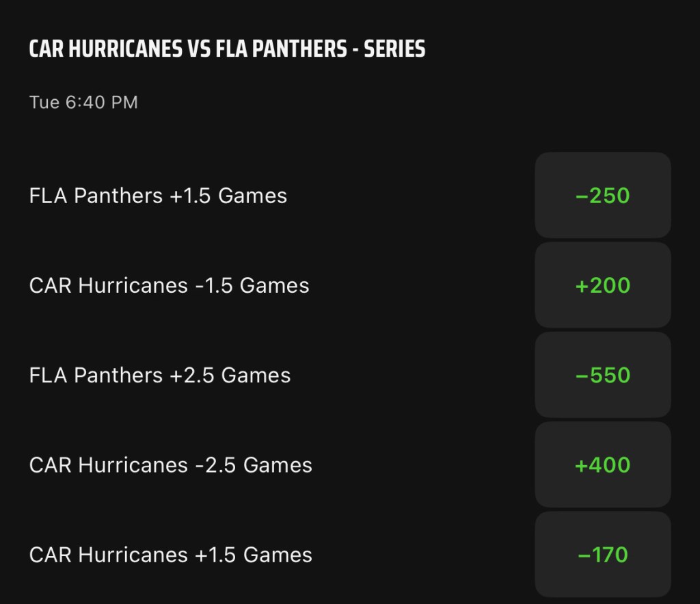Bet Hurricanes -1.5 Games at +200
The width and height of the screenshot is (700, 604).
pos(602,285)
